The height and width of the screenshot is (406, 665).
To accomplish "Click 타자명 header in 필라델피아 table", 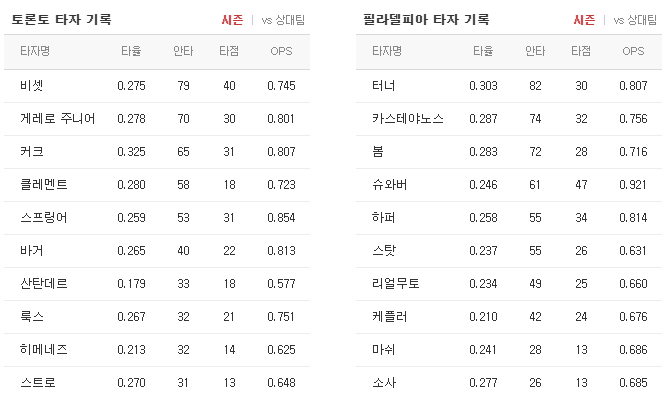I will pos(387,51).
